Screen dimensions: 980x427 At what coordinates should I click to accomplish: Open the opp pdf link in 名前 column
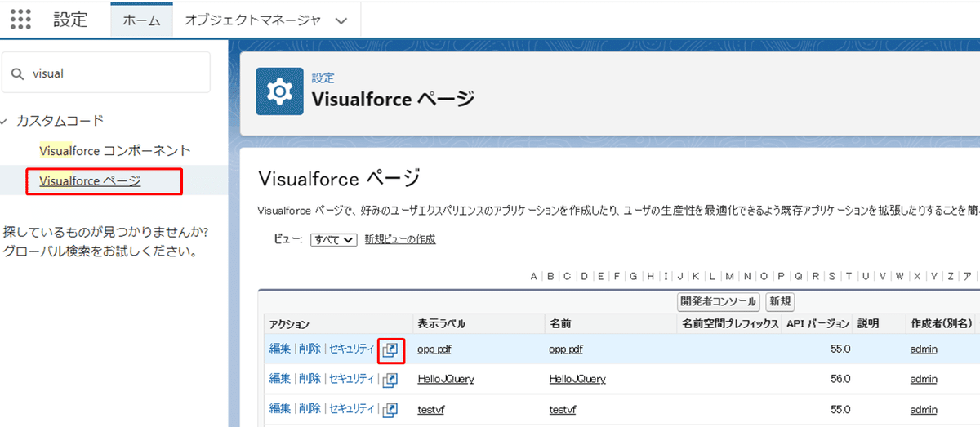(567, 349)
